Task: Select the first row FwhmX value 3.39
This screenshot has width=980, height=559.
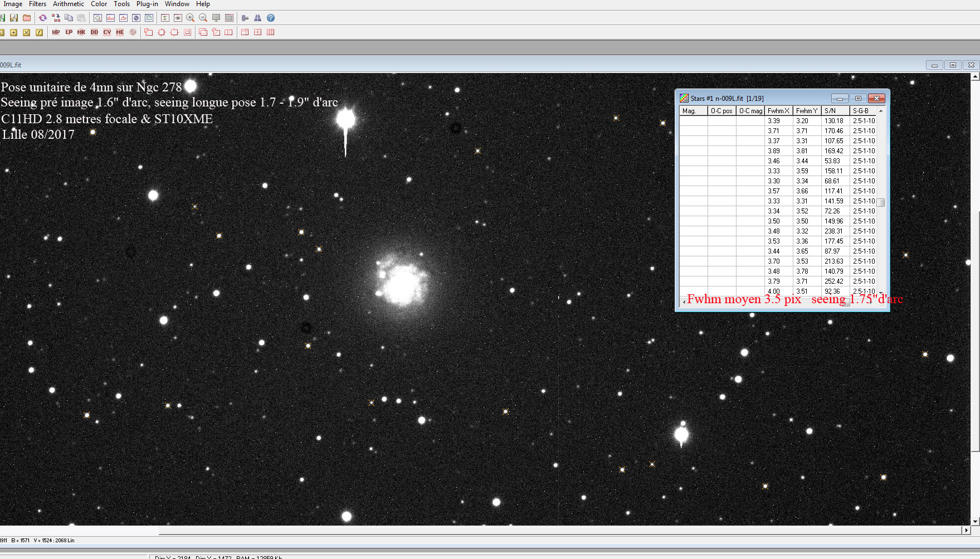Action: pyautogui.click(x=774, y=121)
